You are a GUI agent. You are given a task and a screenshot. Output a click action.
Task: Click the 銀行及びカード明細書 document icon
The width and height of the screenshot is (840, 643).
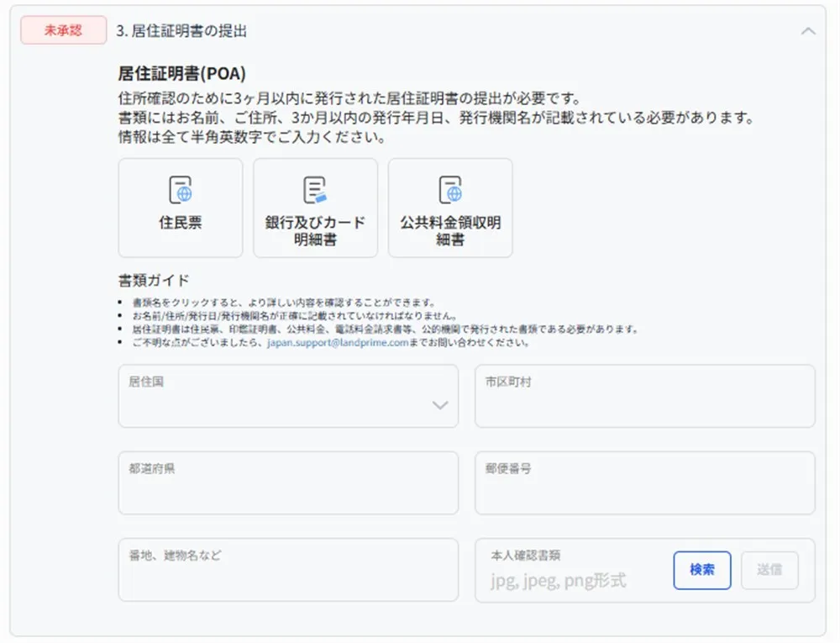click(315, 189)
